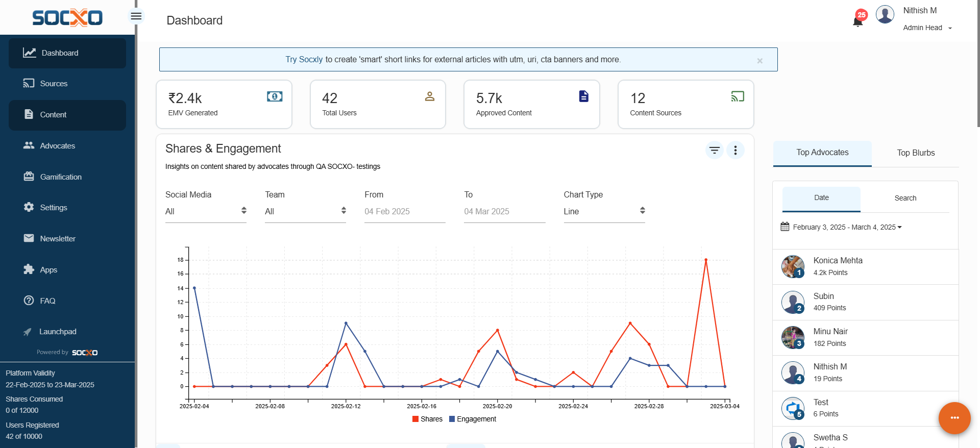Switch to the Top Blurbs tab
980x448 pixels.
(915, 153)
